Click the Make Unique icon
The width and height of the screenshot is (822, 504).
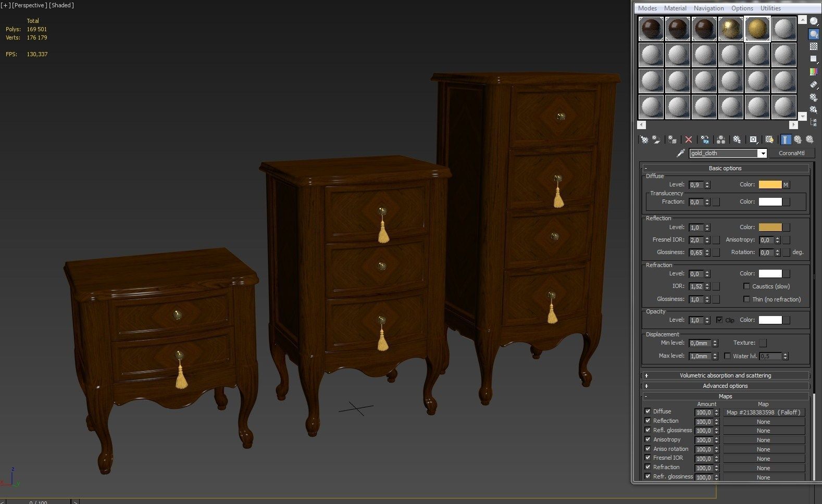click(721, 140)
